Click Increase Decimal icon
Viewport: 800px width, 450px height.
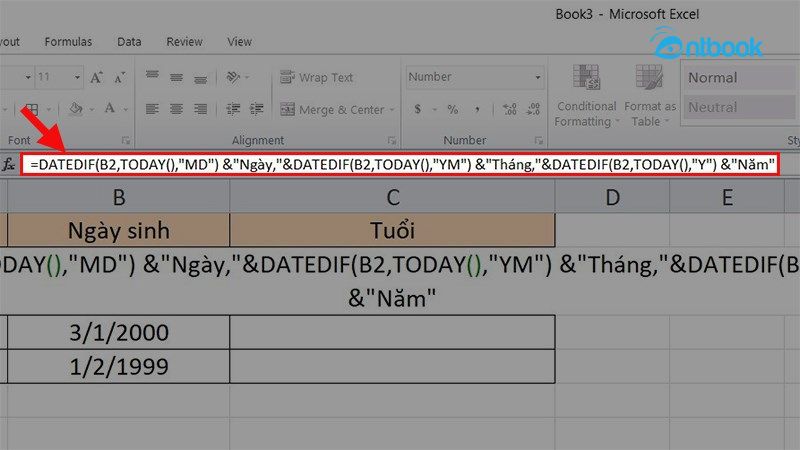click(509, 109)
